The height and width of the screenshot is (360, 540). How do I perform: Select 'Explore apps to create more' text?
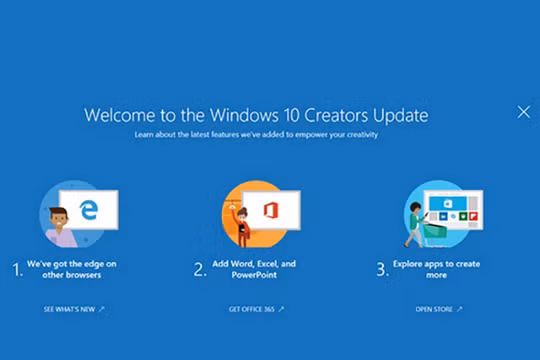pyautogui.click(x=436, y=269)
